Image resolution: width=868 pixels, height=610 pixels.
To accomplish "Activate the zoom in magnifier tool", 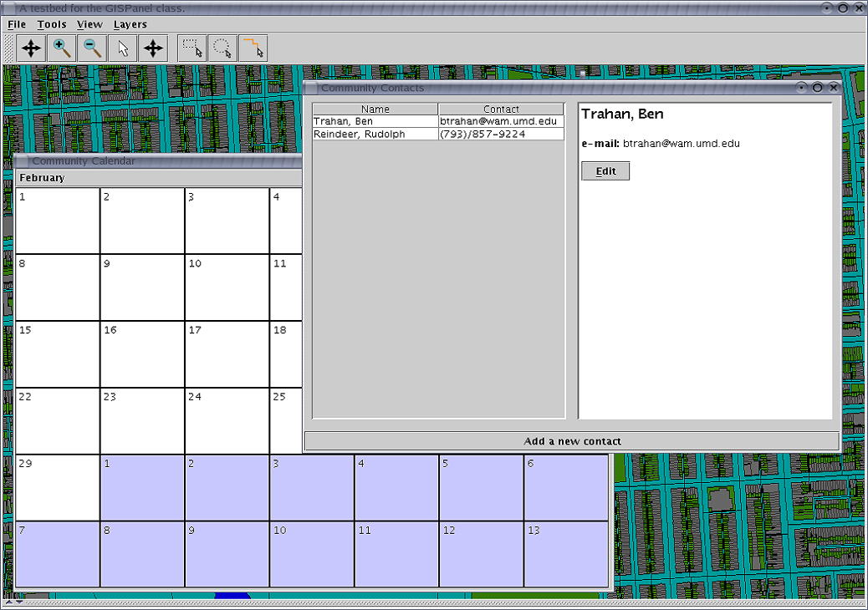I will pos(62,48).
